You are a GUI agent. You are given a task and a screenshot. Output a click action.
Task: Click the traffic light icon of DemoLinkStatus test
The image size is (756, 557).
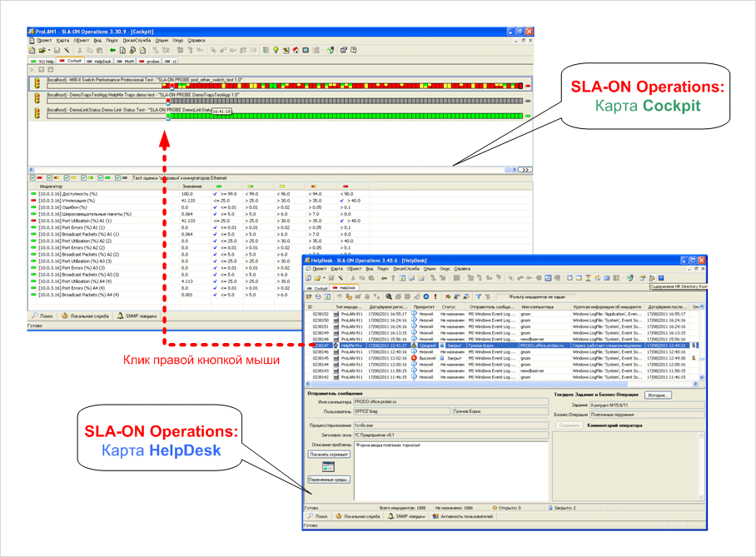37,113
